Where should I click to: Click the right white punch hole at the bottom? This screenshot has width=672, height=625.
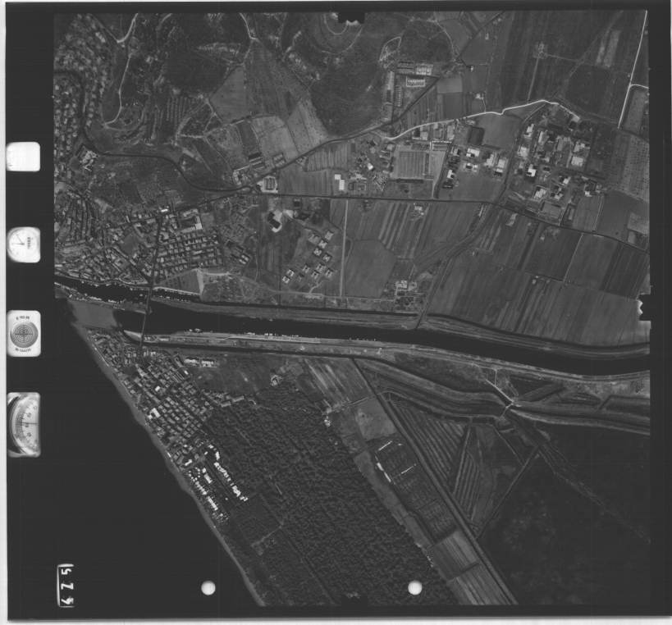click(415, 588)
